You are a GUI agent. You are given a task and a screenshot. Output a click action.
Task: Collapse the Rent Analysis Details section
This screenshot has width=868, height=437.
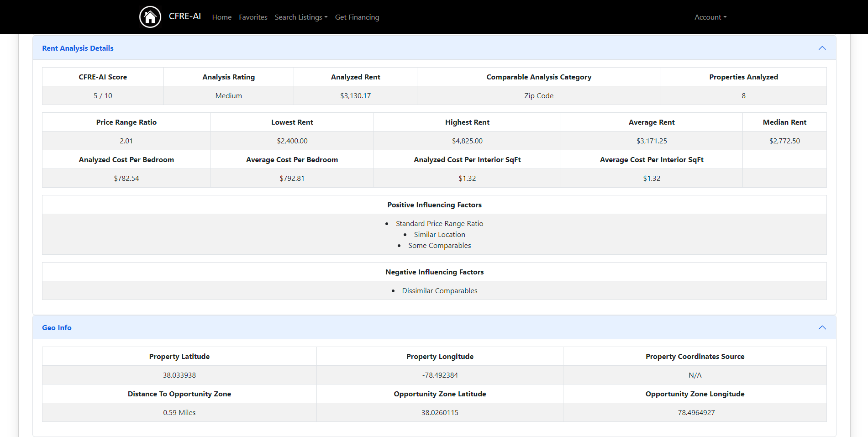pos(822,48)
